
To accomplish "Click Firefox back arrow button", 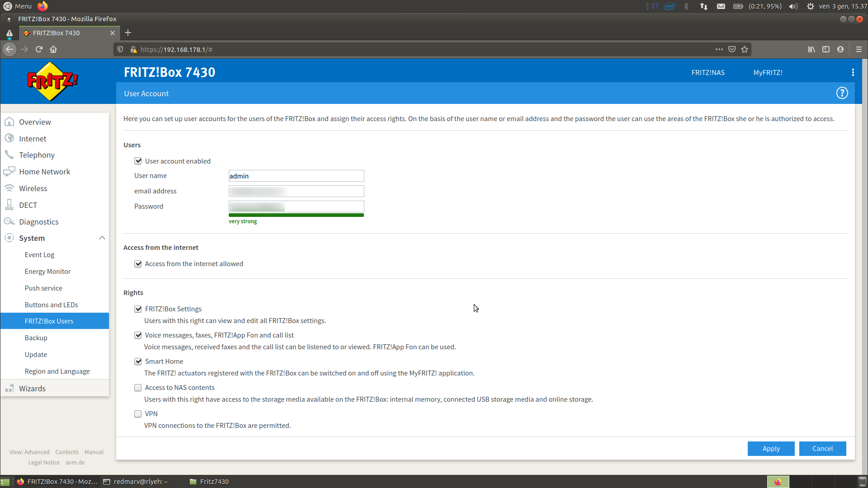I will [x=9, y=49].
